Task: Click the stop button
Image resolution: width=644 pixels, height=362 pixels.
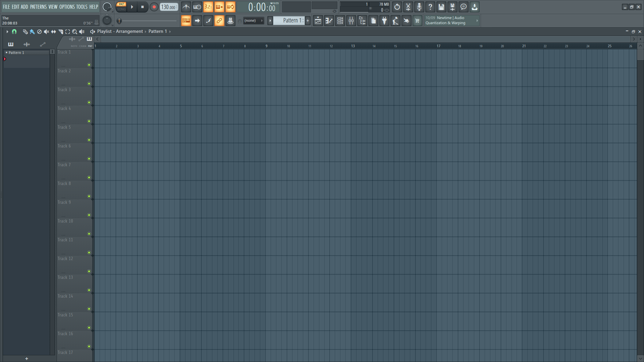Action: (x=142, y=7)
